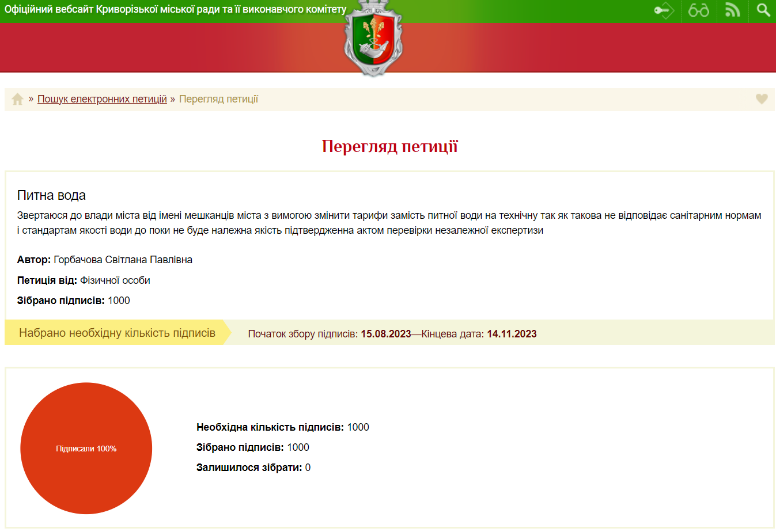This screenshot has width=776, height=532.
Task: Click the end date 14.11.2023
Action: [512, 334]
